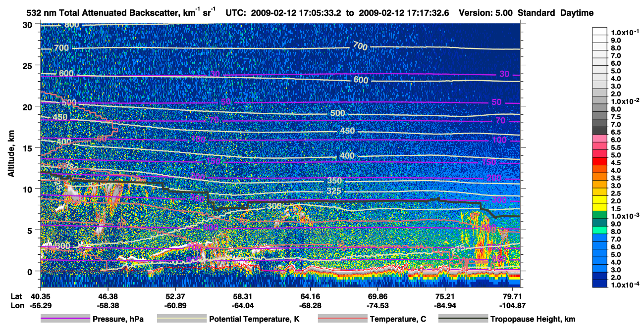The width and height of the screenshot is (644, 330).
Task: Click the colorbar label '1.0x10-1'
Action: click(x=625, y=32)
